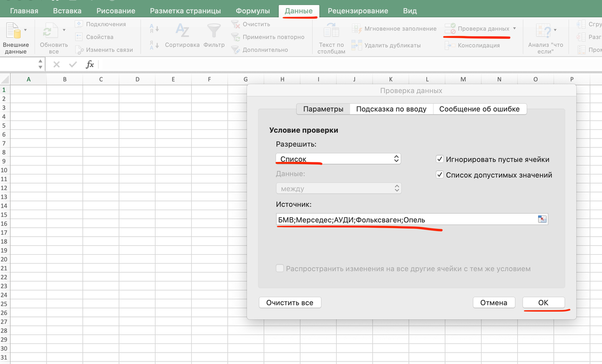Click the Отмена button

[x=494, y=302]
